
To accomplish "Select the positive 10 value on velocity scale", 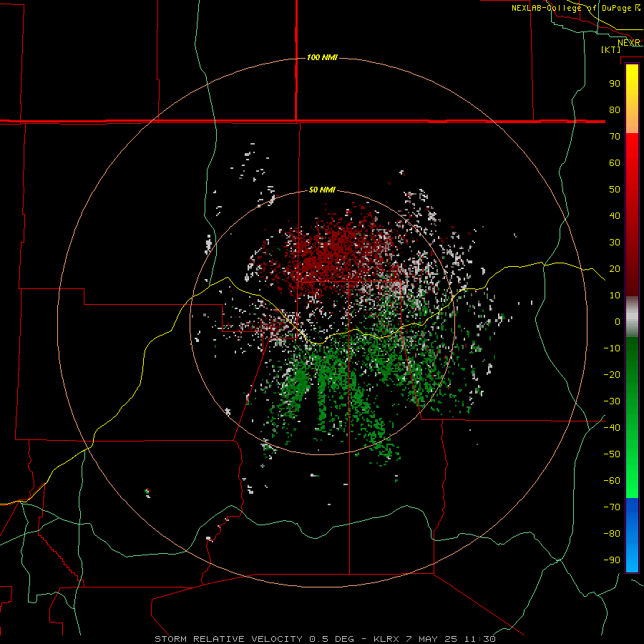I will (x=615, y=296).
